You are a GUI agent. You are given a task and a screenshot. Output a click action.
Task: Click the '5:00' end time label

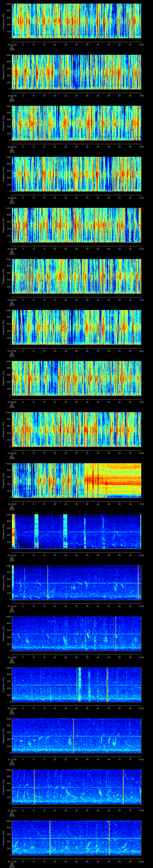[x=141, y=197]
